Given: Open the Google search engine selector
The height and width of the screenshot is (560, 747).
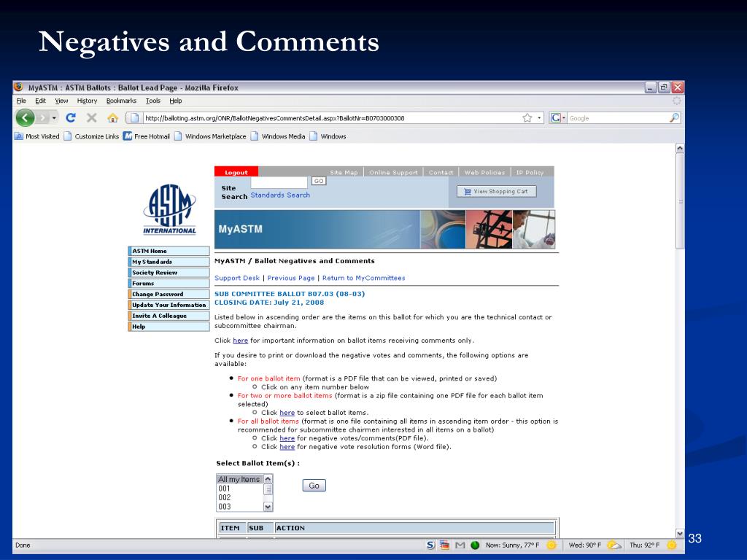Looking at the screenshot, I should point(558,117).
